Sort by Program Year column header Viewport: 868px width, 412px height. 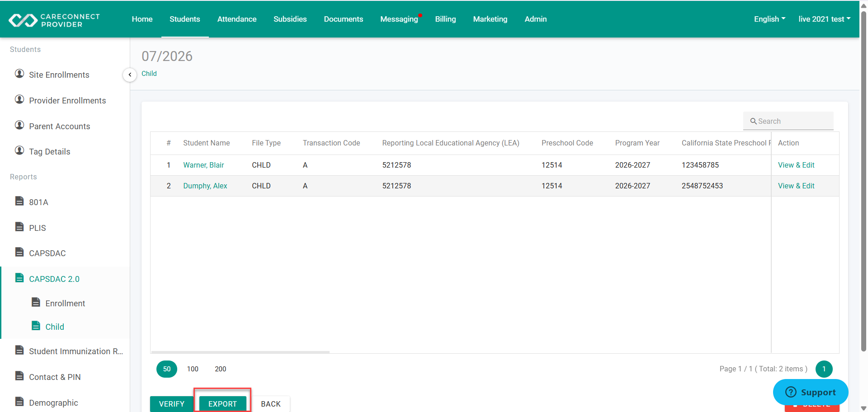(637, 143)
